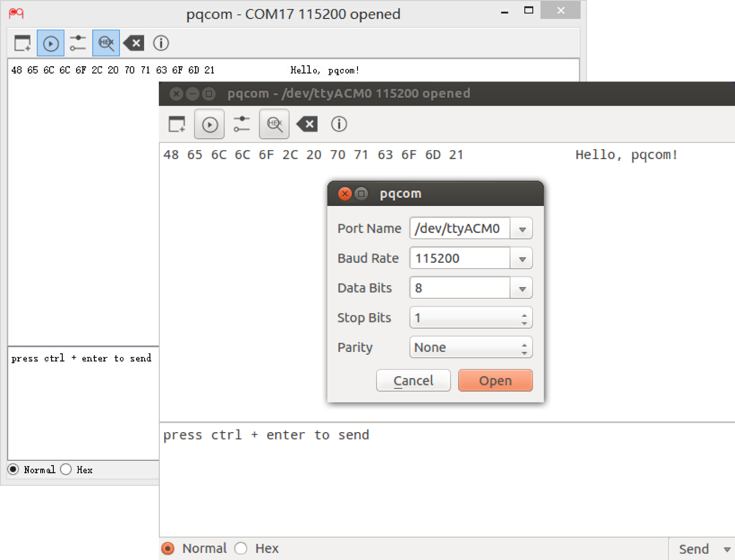
Task: Click new window icon in COM17 toolbar
Action: (22, 43)
